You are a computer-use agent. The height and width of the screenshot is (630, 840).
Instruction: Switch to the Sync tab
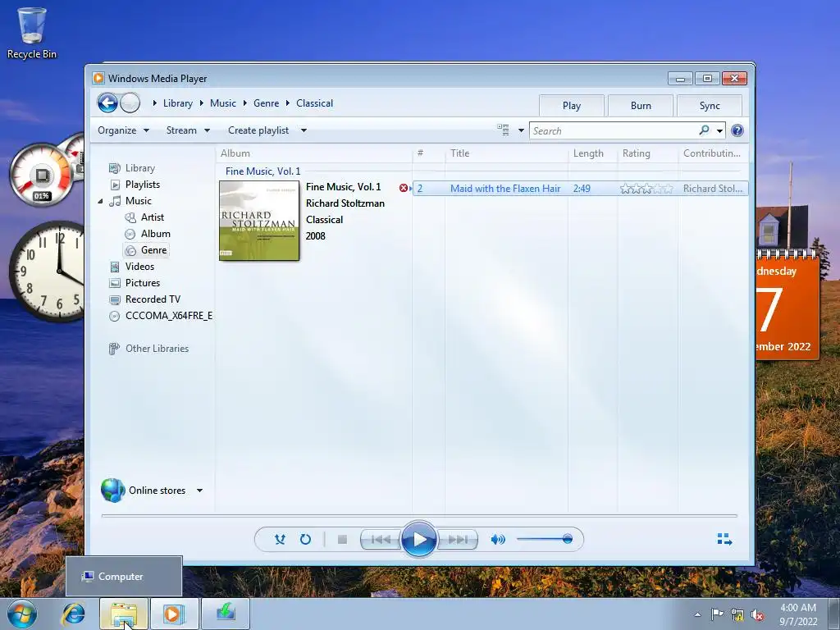[710, 106]
